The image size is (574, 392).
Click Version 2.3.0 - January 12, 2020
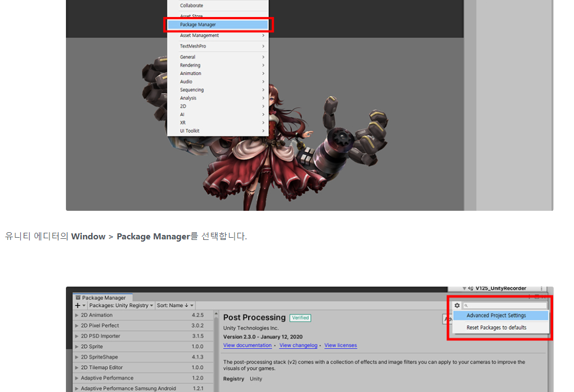click(263, 337)
